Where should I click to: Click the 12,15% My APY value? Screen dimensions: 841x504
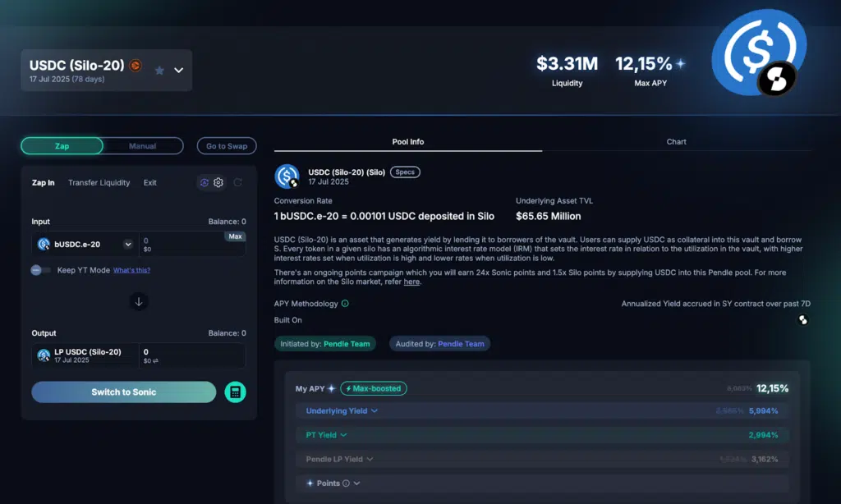point(772,388)
